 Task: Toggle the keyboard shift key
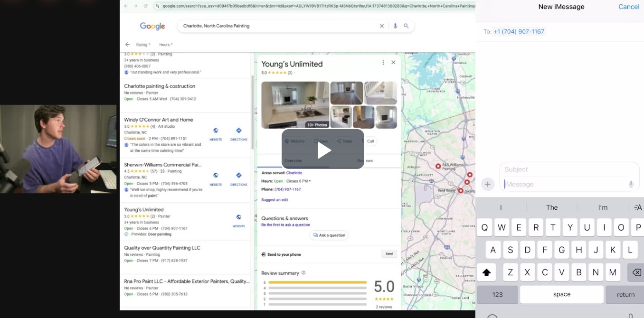[486, 272]
